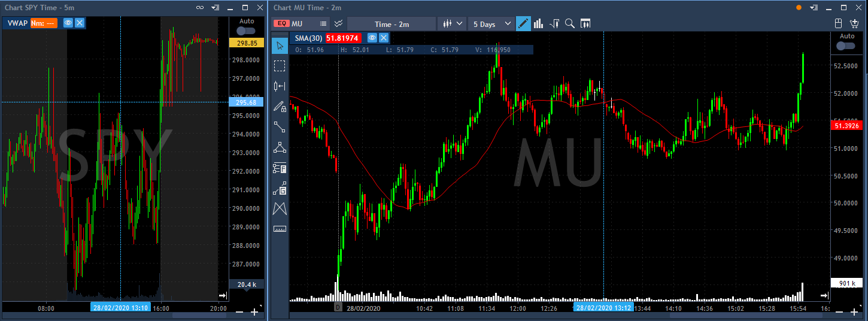Select the triangle pattern drawing tool
Screen dimensions: 868x321
click(280, 147)
